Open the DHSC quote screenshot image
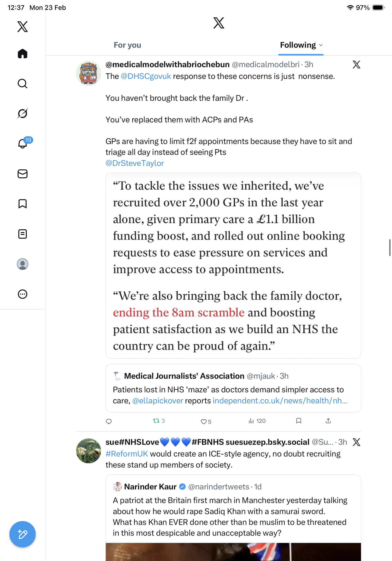 point(233,266)
